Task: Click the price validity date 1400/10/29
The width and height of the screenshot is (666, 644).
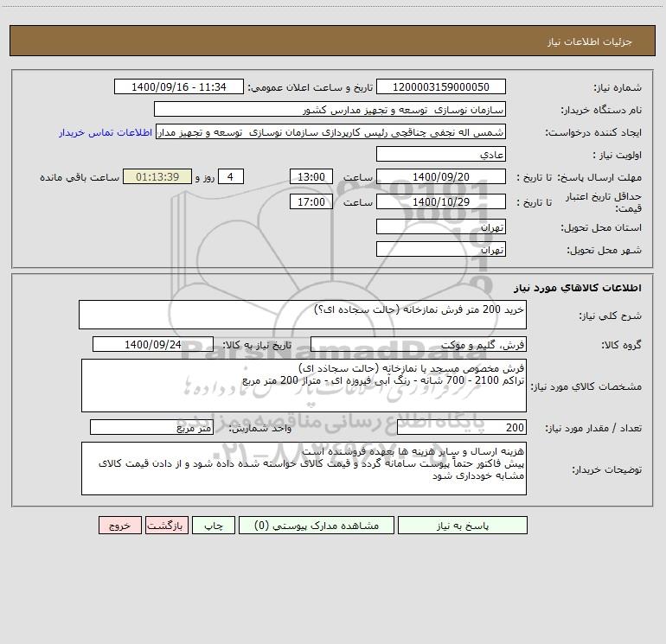Action: (441, 201)
